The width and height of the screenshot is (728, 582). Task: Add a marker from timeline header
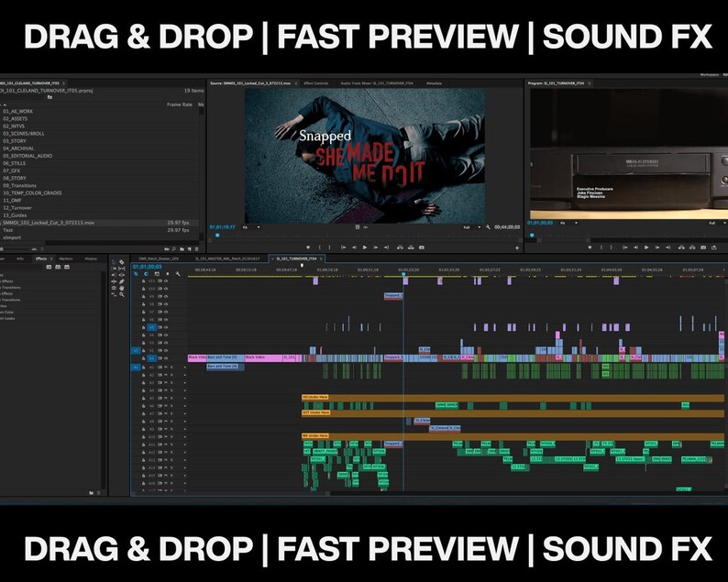pos(168,274)
